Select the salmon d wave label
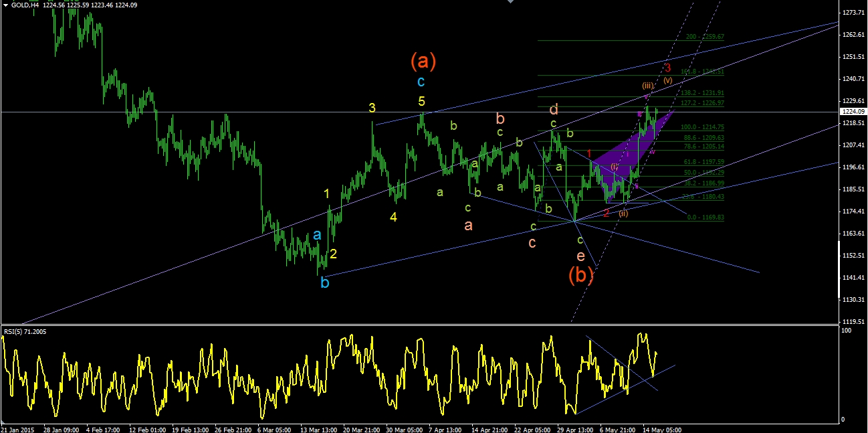 [554, 109]
